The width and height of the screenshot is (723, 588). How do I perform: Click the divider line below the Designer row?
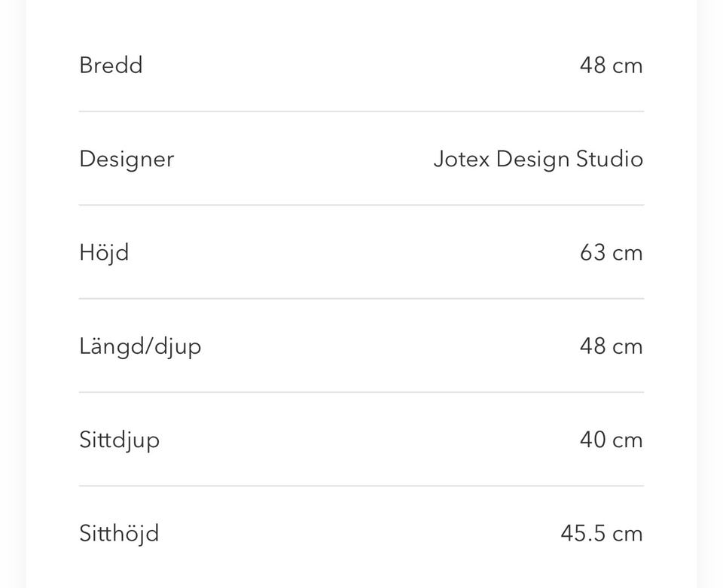(361, 205)
